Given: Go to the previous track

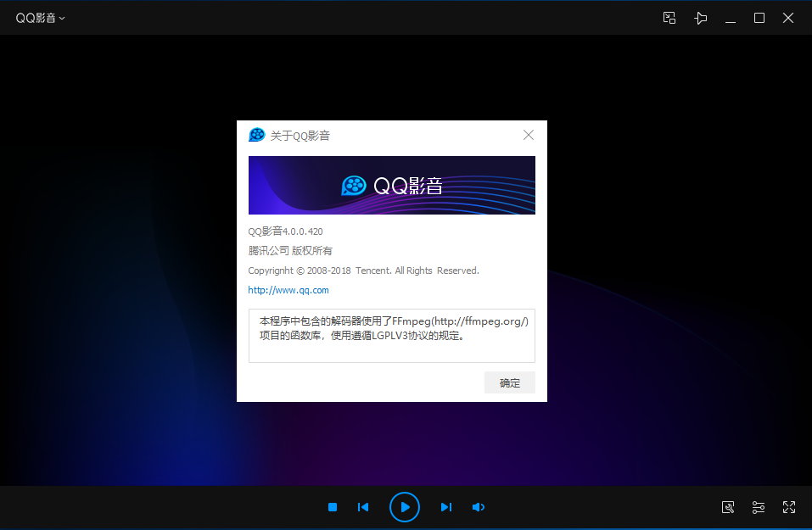Looking at the screenshot, I should (x=363, y=507).
